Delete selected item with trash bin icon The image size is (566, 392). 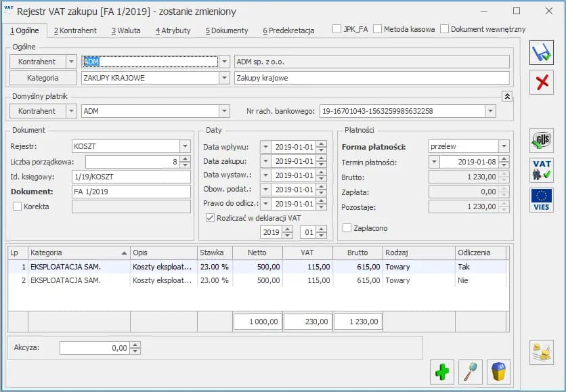(498, 372)
